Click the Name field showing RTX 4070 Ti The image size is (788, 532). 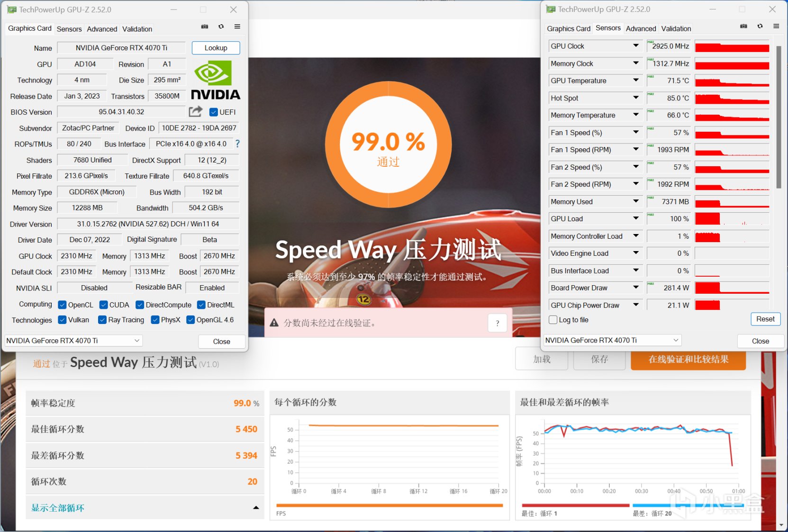point(122,48)
